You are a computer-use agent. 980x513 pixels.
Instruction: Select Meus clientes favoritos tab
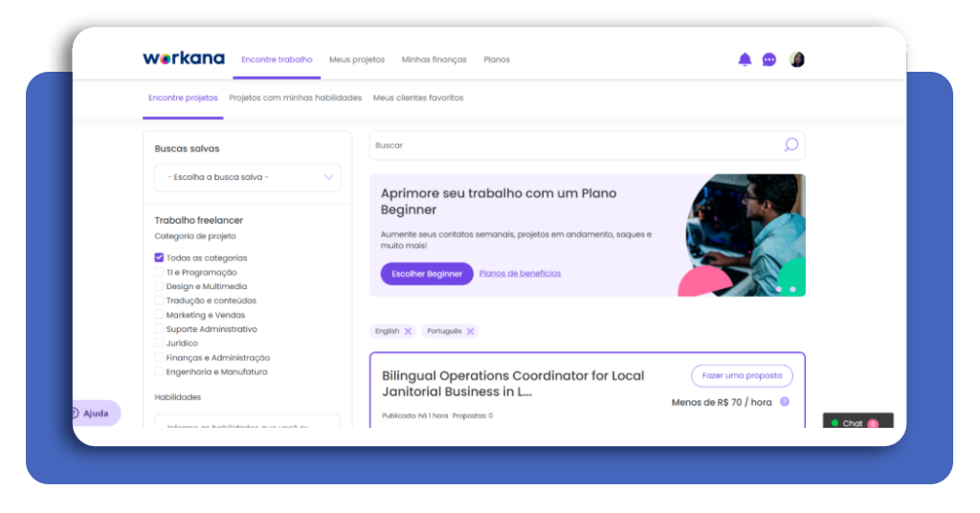[418, 98]
